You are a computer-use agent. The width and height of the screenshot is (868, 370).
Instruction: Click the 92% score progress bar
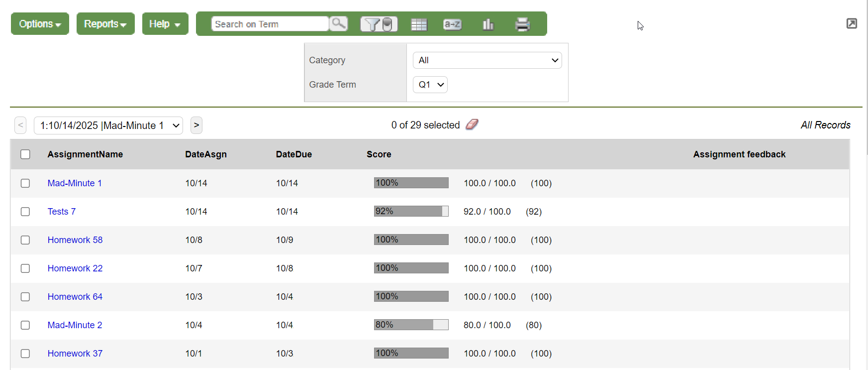(411, 212)
